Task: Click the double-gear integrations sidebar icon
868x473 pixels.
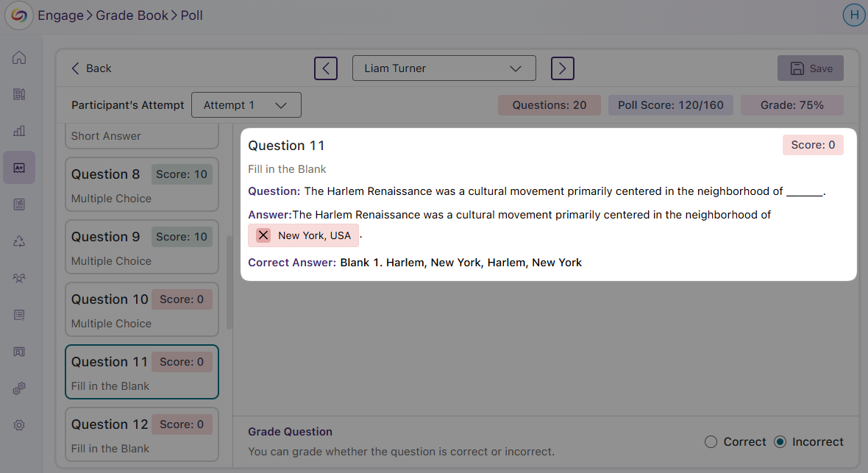Action: click(19, 388)
